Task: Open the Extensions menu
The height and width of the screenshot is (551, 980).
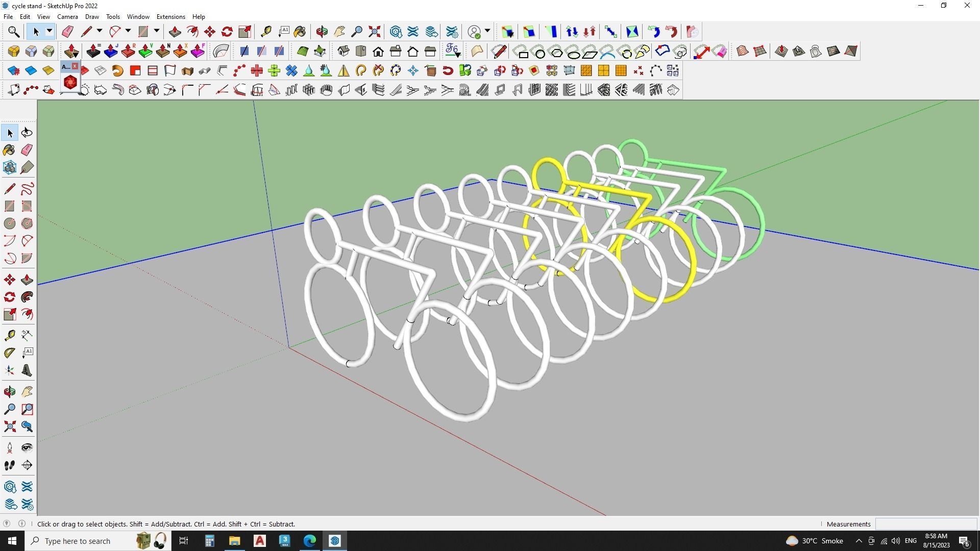Action: 170,17
